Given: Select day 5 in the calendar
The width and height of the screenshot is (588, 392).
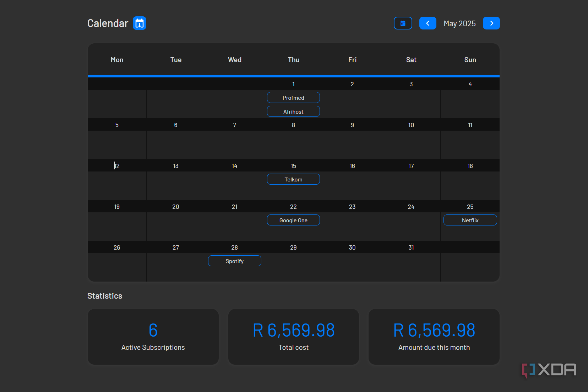Looking at the screenshot, I should (x=117, y=125).
